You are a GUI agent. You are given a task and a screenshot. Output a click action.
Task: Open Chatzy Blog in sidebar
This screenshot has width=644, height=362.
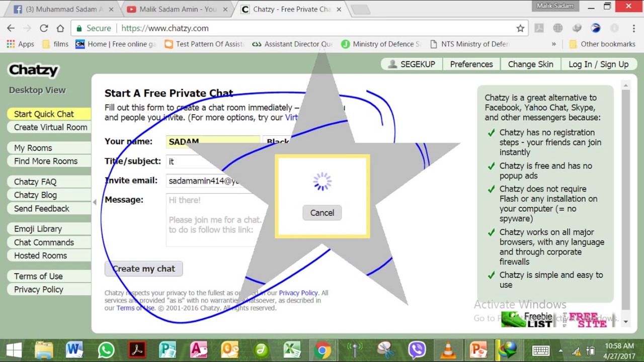tap(49, 195)
